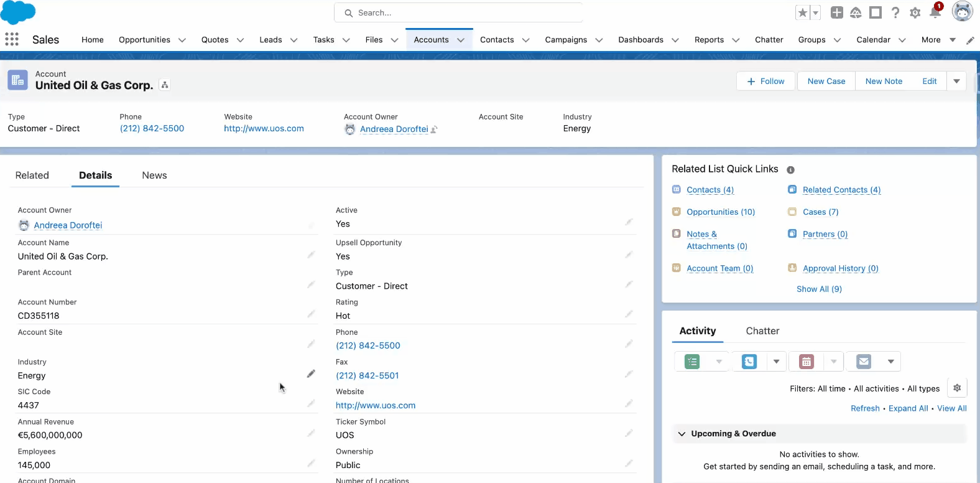Click Related List Quick Links info icon
The width and height of the screenshot is (980, 483).
pyautogui.click(x=790, y=170)
